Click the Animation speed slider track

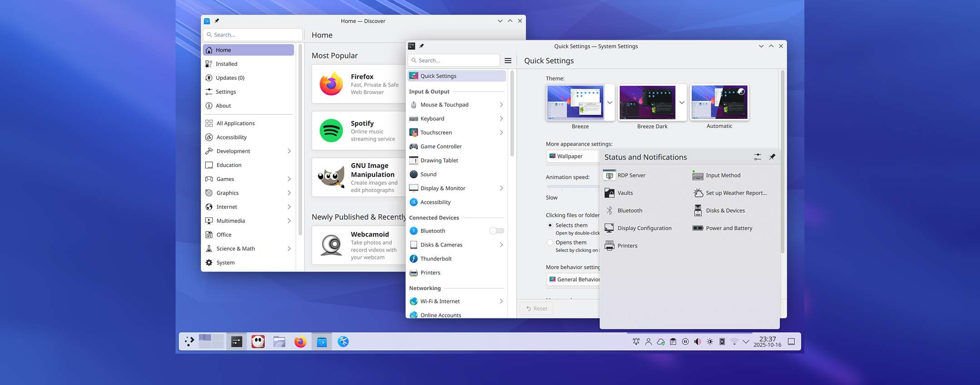pyautogui.click(x=572, y=187)
